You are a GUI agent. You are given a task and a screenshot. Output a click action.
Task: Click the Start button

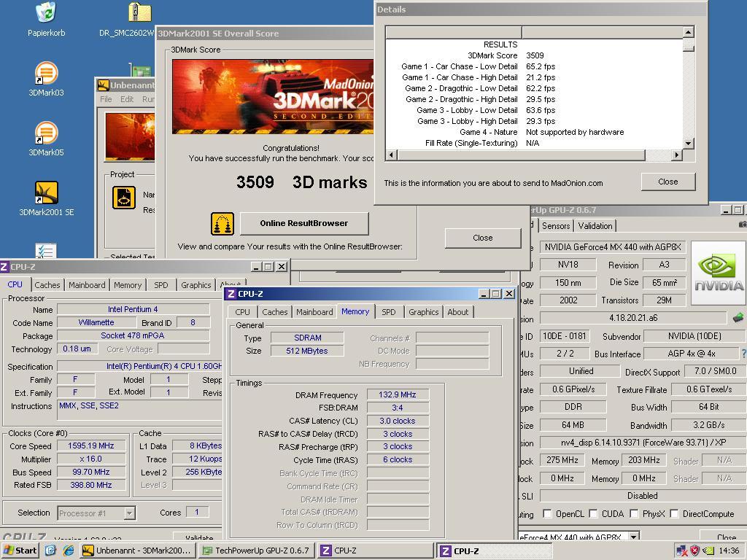tap(20, 551)
